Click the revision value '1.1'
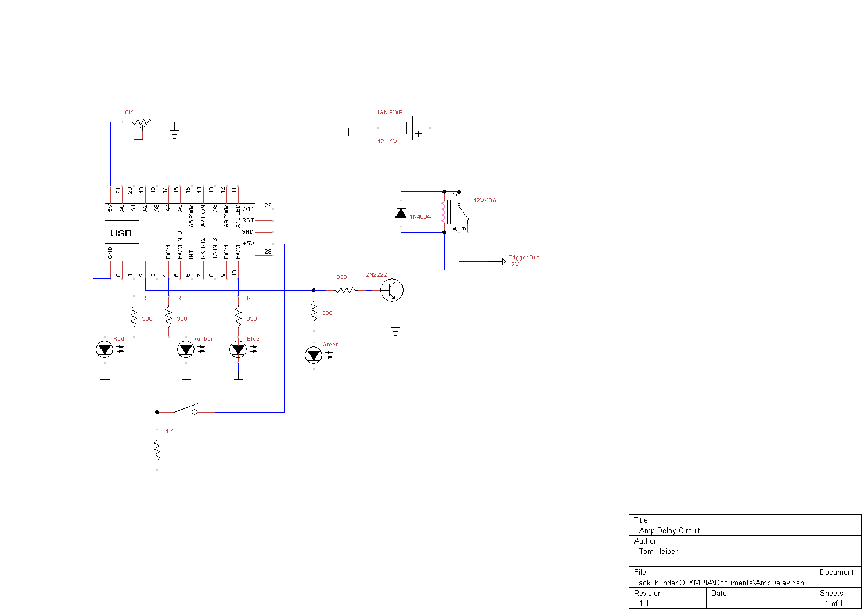This screenshot has width=868, height=615. (644, 604)
